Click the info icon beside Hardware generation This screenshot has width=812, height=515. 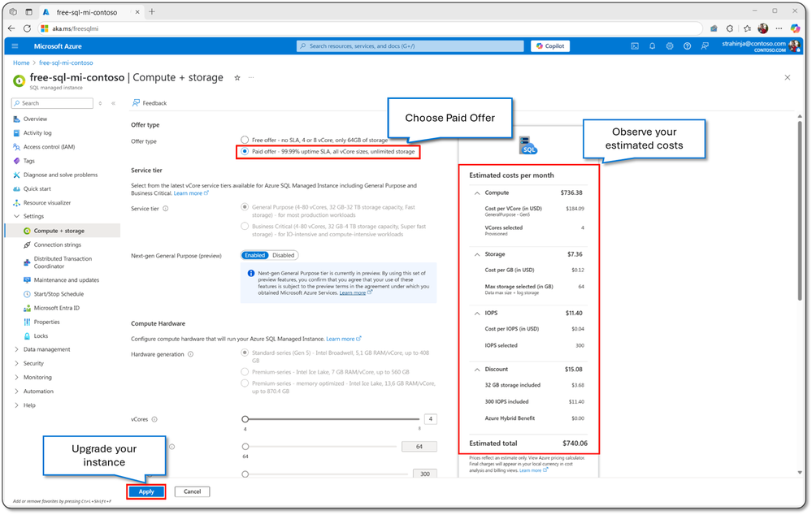(x=190, y=354)
